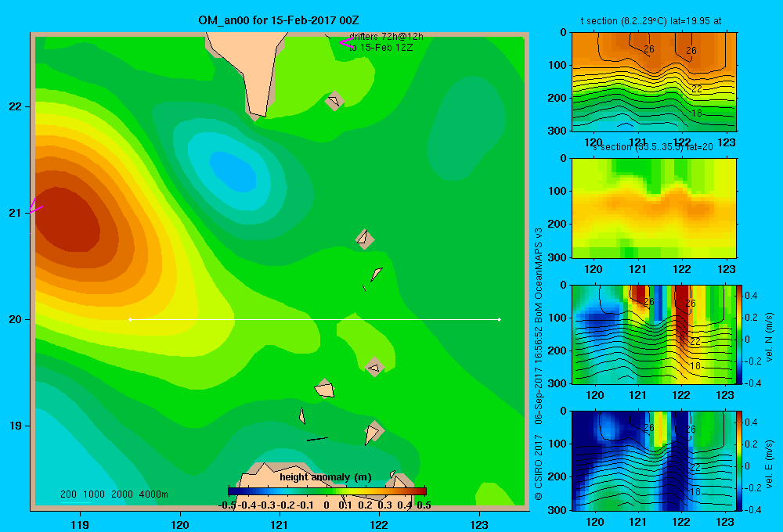Click the "to 15-Feb 12Z" label
783x532 pixels.
[x=381, y=48]
